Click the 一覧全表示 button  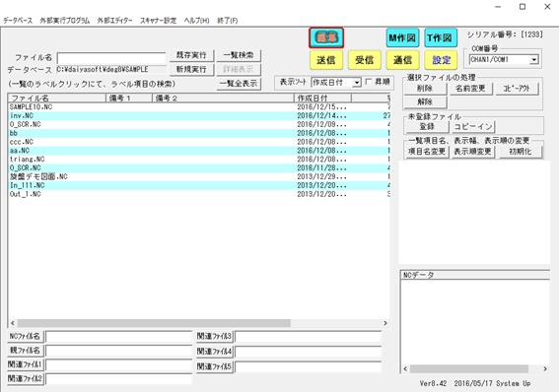[239, 84]
